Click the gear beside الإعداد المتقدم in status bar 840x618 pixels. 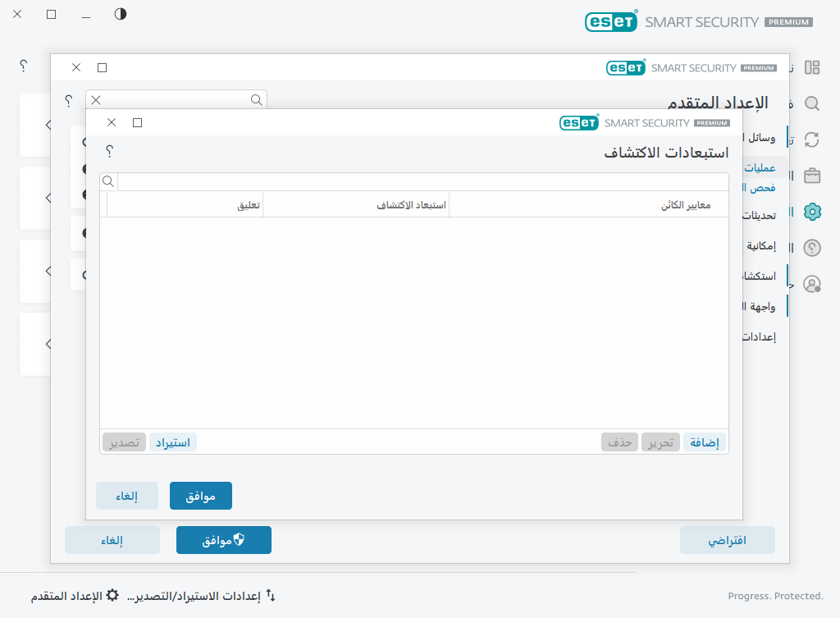(x=112, y=595)
